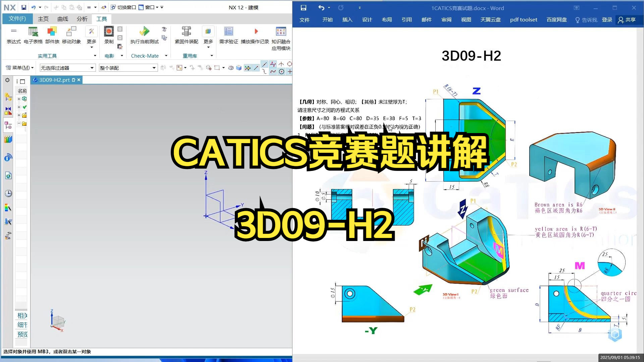Viewport: 644px width, 362px height.
Task: Click the blue solid body cube icon
Action: coord(239,68)
